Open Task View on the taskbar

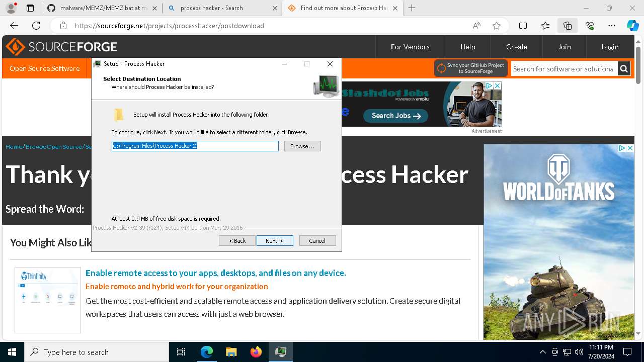(182, 352)
